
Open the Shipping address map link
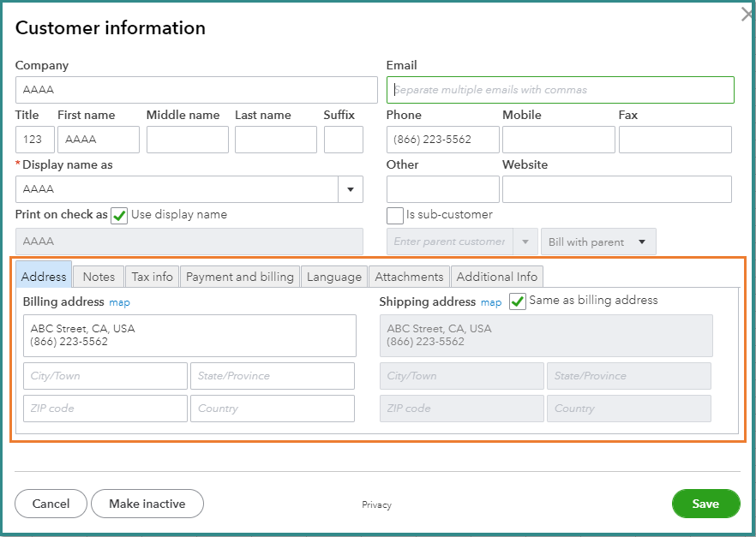tap(491, 302)
